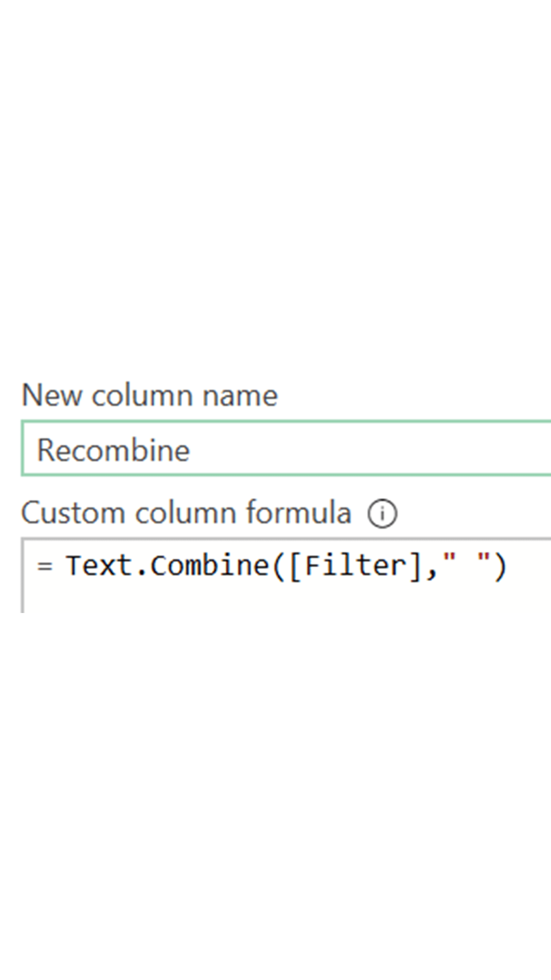
Task: Click the green area above the dialog
Action: [275, 183]
